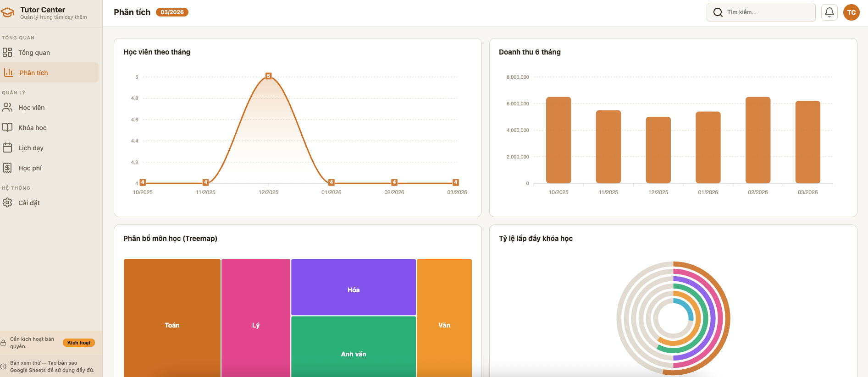This screenshot has height=377, width=868.
Task: Open the TC user avatar
Action: pyautogui.click(x=851, y=12)
